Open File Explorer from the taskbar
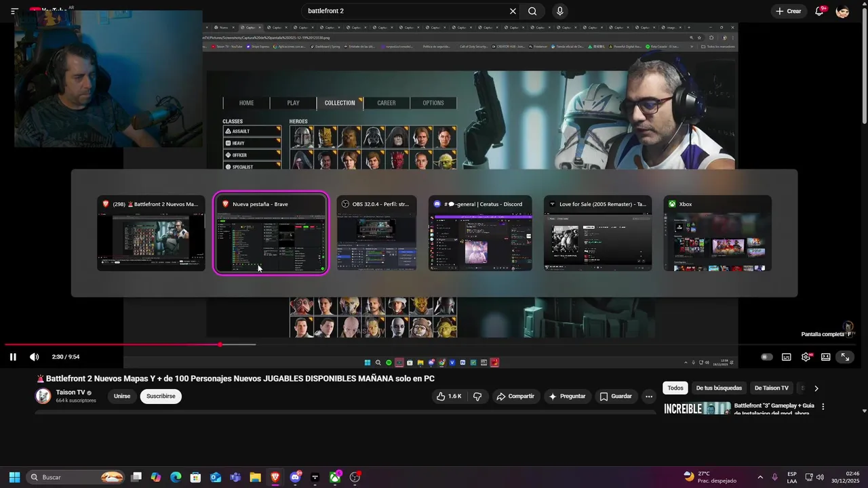The width and height of the screenshot is (868, 488). [x=255, y=477]
